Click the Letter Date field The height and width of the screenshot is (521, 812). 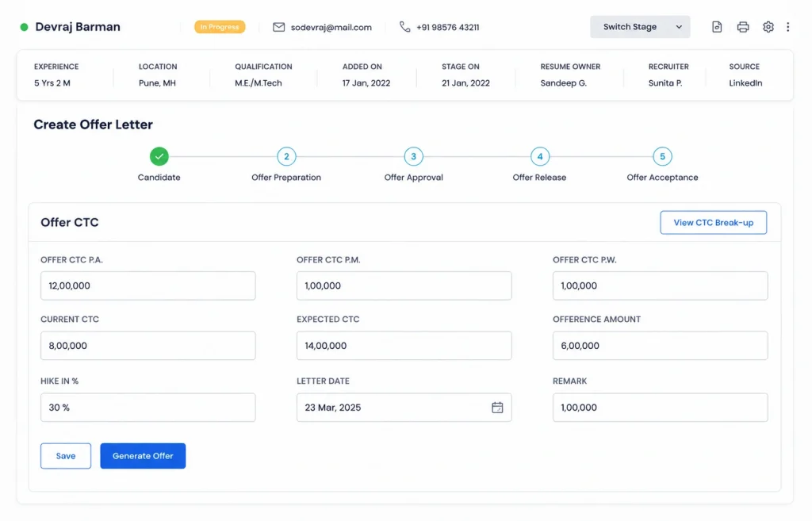[x=404, y=408]
